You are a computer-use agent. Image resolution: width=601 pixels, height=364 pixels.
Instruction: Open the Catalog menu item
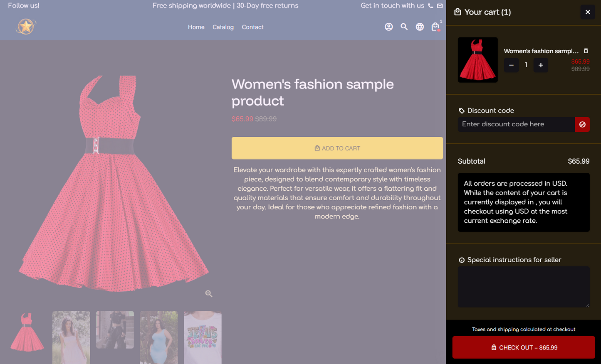pyautogui.click(x=223, y=27)
